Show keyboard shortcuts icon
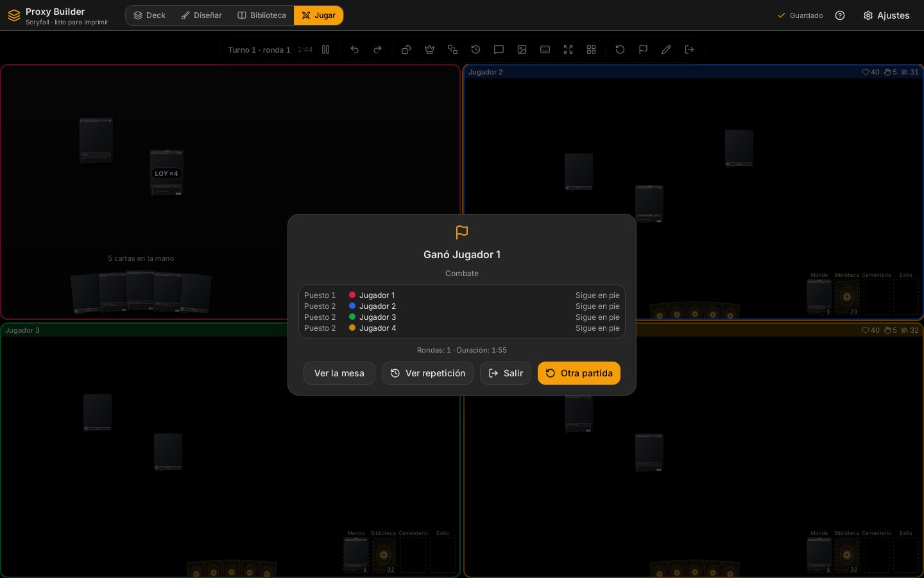This screenshot has width=924, height=578. point(545,49)
